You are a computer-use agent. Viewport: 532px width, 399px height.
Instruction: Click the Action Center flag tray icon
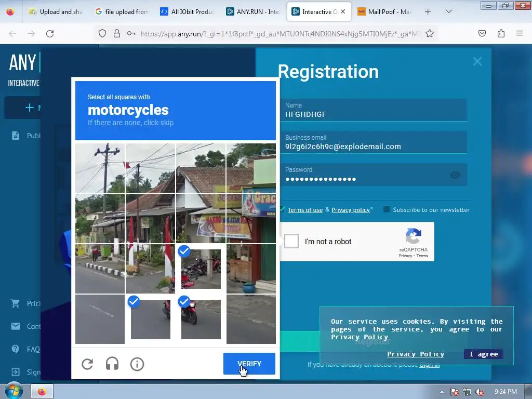[x=455, y=392]
